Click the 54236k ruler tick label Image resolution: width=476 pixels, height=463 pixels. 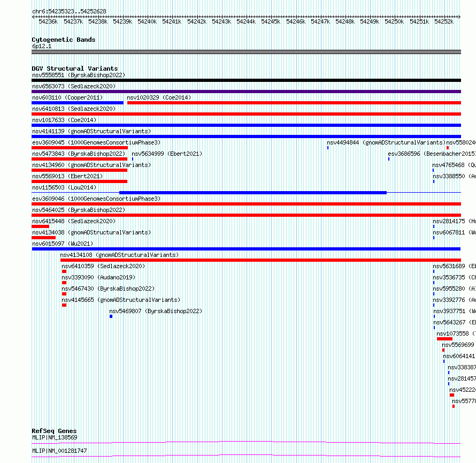(48, 21)
